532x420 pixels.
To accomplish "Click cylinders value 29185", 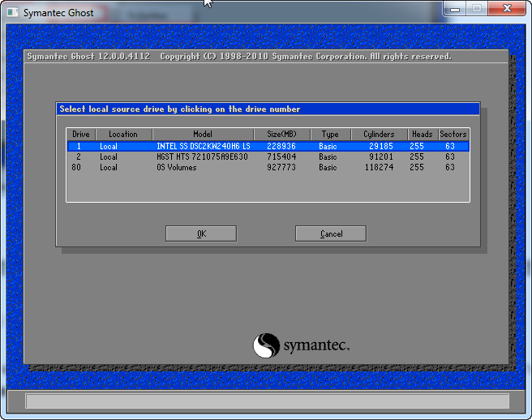I will click(x=381, y=146).
